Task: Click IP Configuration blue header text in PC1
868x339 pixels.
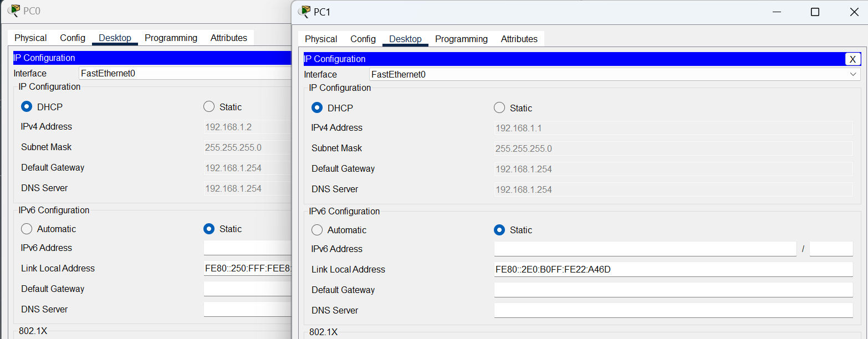Action: point(335,59)
